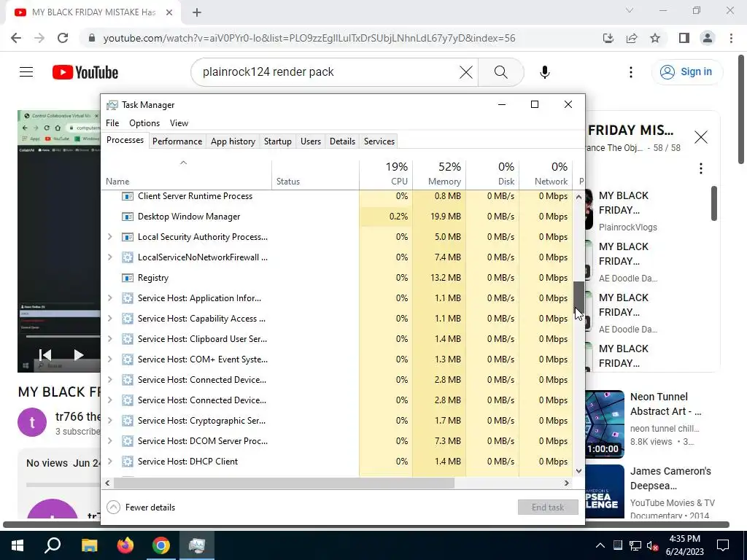Open Windows taskbar search

[x=53, y=545]
